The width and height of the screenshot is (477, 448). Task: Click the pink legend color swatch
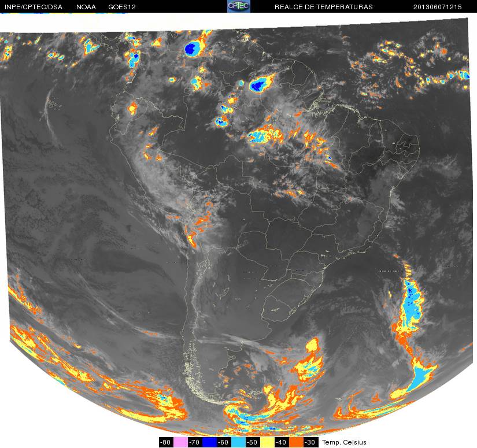[x=180, y=442]
